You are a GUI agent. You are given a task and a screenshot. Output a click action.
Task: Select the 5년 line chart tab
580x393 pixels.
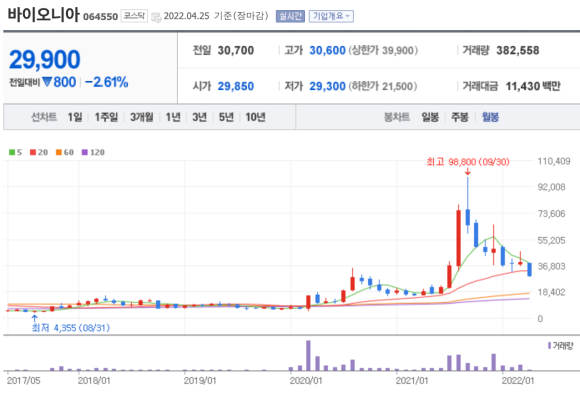226,117
